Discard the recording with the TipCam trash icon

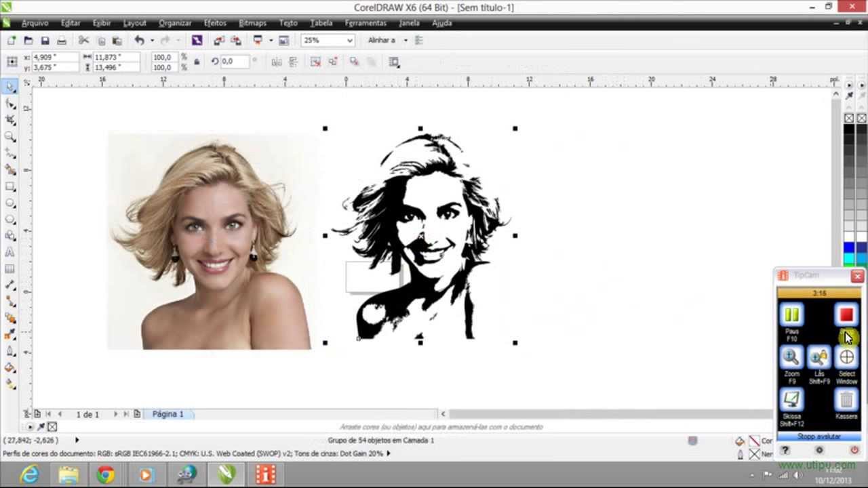[846, 400]
